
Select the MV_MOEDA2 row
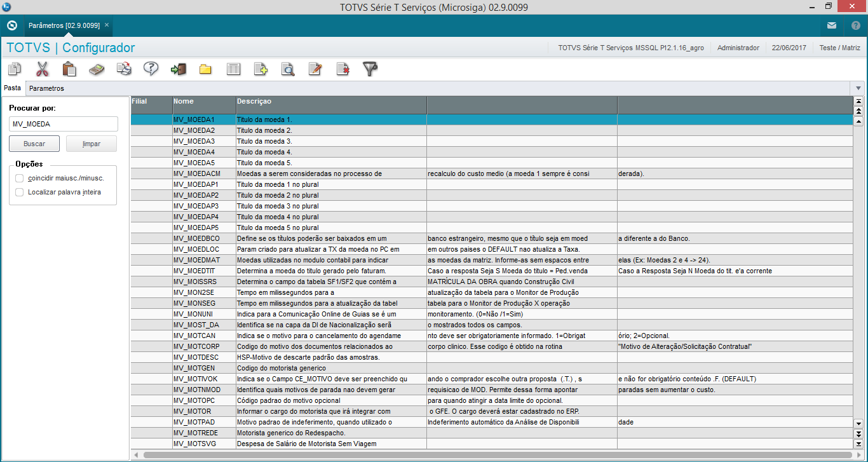click(x=491, y=130)
